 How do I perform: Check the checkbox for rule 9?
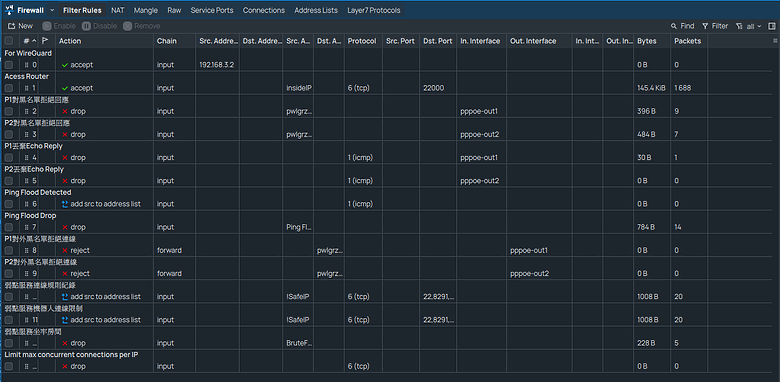coord(9,274)
